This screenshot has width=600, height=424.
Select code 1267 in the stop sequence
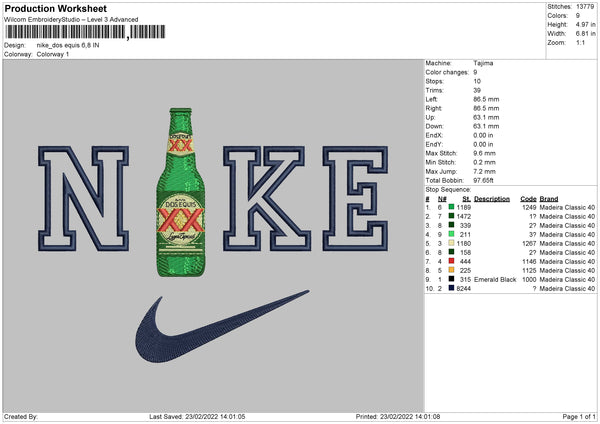coord(529,243)
